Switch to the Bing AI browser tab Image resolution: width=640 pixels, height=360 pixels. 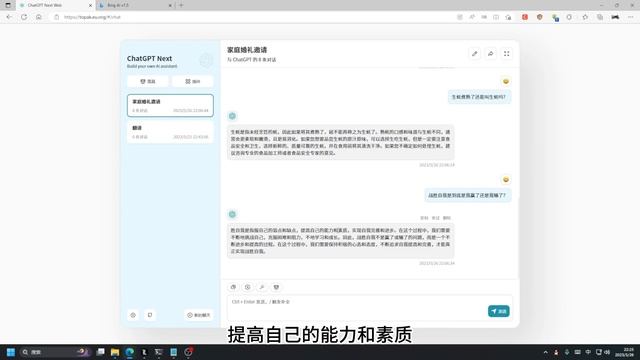(x=135, y=5)
